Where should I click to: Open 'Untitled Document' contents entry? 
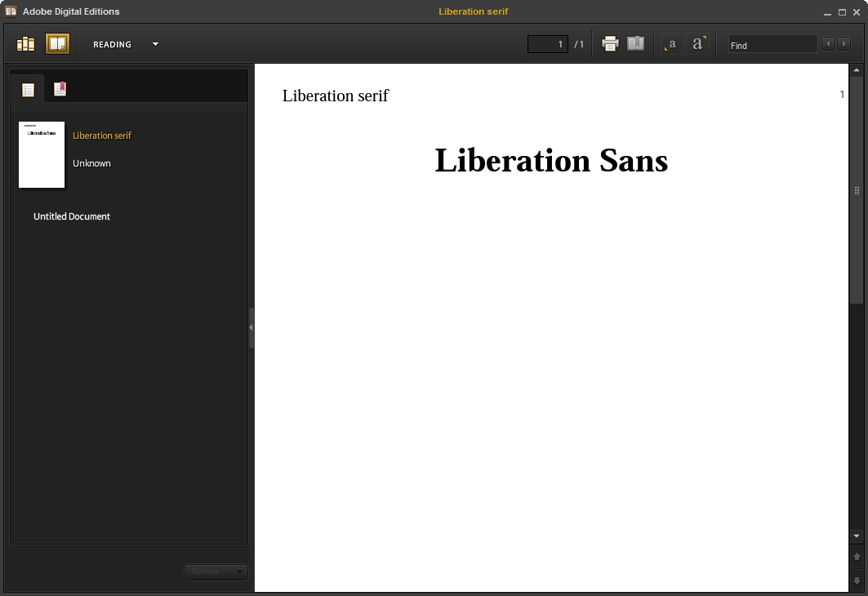pos(72,216)
